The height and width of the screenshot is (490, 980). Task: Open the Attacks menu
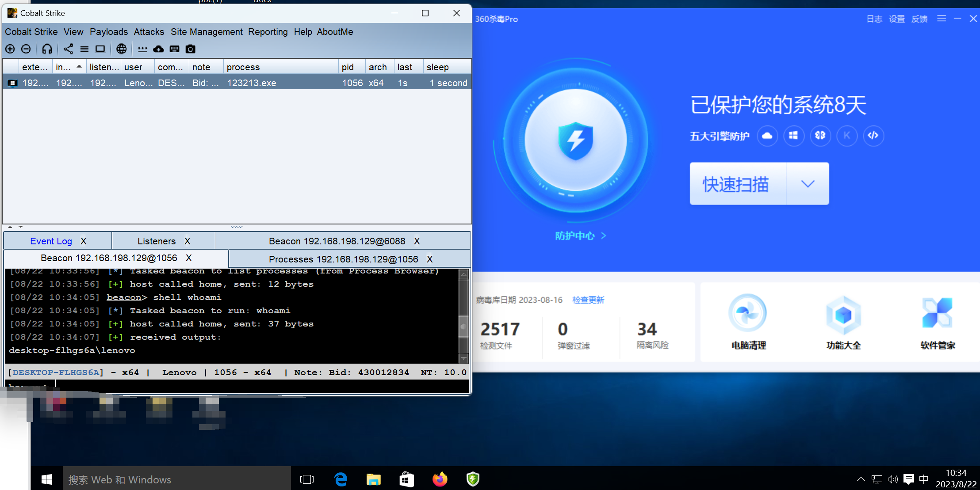149,32
